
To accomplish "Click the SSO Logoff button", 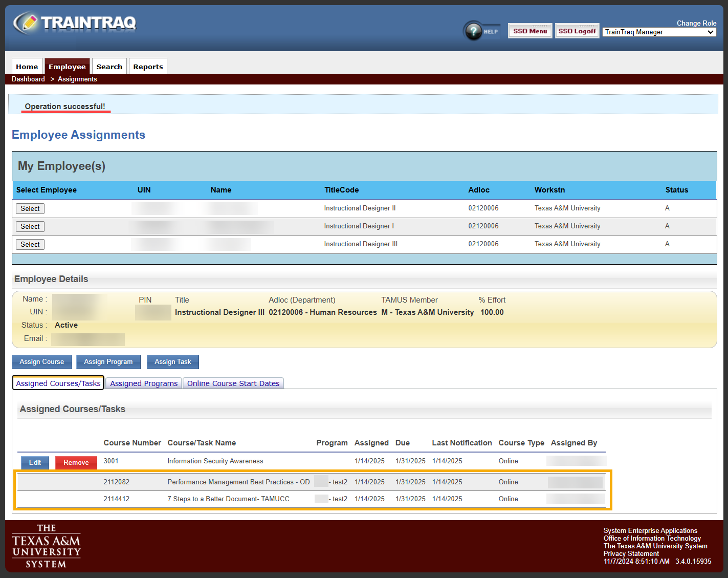I will 577,31.
